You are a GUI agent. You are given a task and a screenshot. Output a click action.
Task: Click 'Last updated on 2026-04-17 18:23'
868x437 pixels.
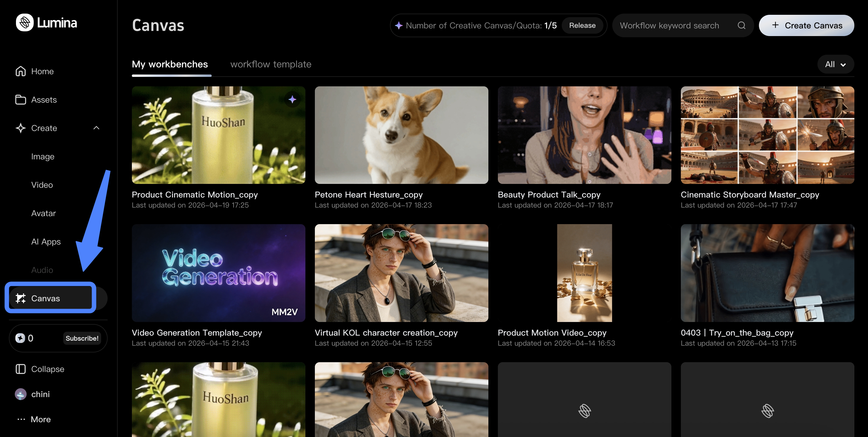[373, 205]
